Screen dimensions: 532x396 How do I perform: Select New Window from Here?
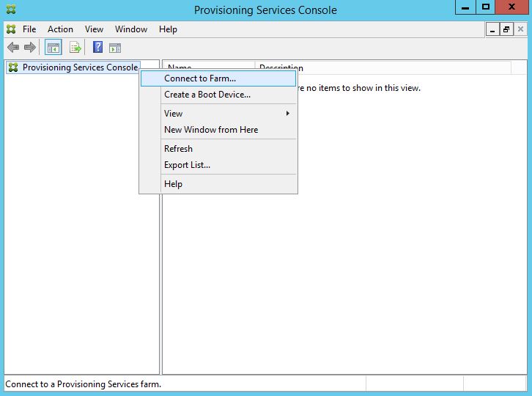pyautogui.click(x=218, y=130)
